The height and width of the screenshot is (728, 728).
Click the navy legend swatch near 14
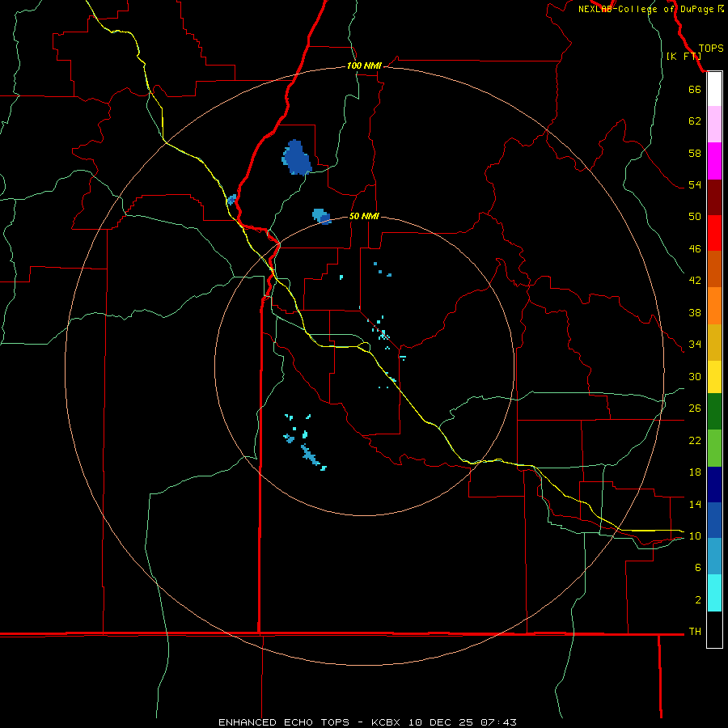click(x=714, y=485)
